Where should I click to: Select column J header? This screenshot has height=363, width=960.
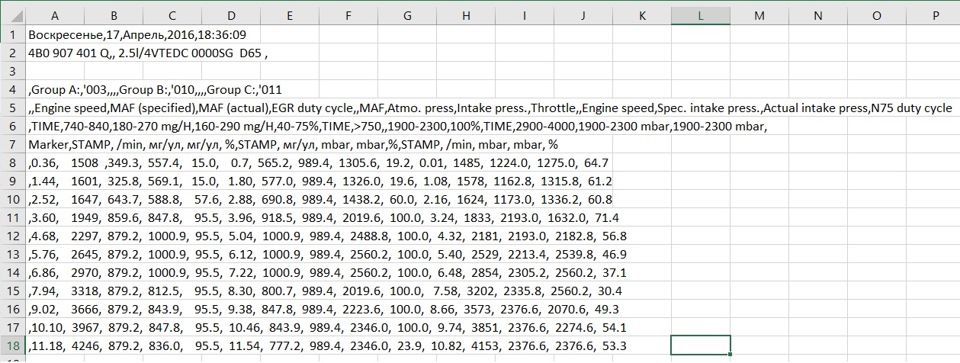click(x=583, y=17)
